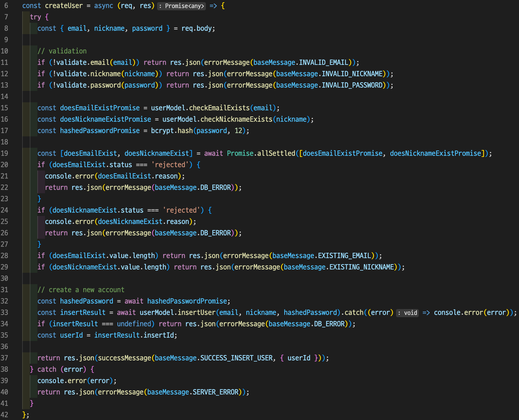Click SERVER_ERROR constant on line 40
The width and height of the screenshot is (519, 420).
click(x=215, y=392)
